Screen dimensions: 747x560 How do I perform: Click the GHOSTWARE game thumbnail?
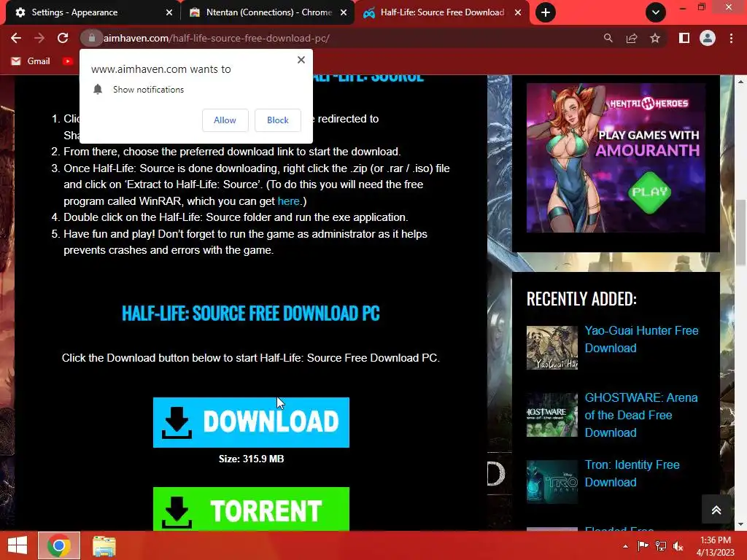[551, 415]
